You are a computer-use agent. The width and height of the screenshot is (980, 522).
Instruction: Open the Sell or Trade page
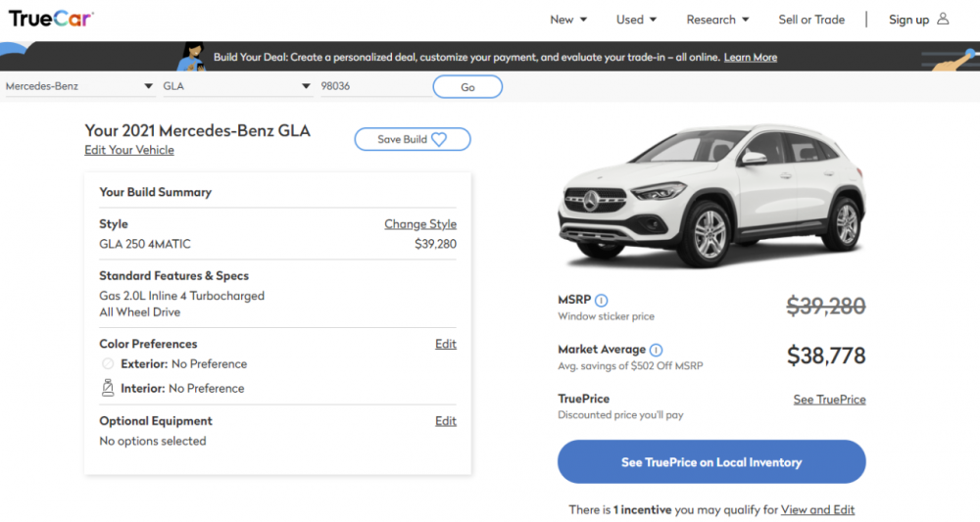(811, 20)
